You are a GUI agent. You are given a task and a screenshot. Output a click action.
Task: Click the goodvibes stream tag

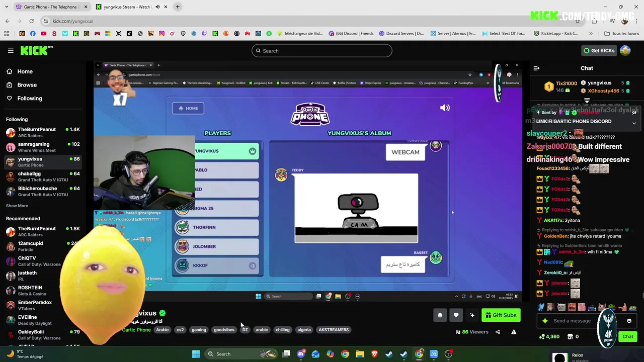(224, 330)
